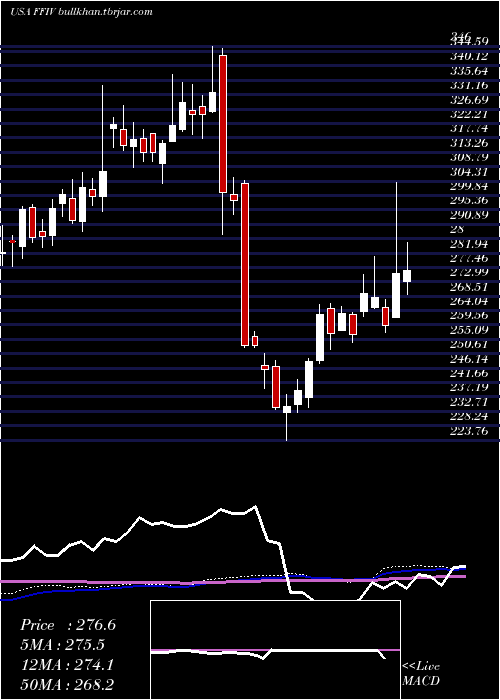Click the 228.24 price axis label
Image resolution: width=500 pixels, height=700 pixels.
coord(469,417)
